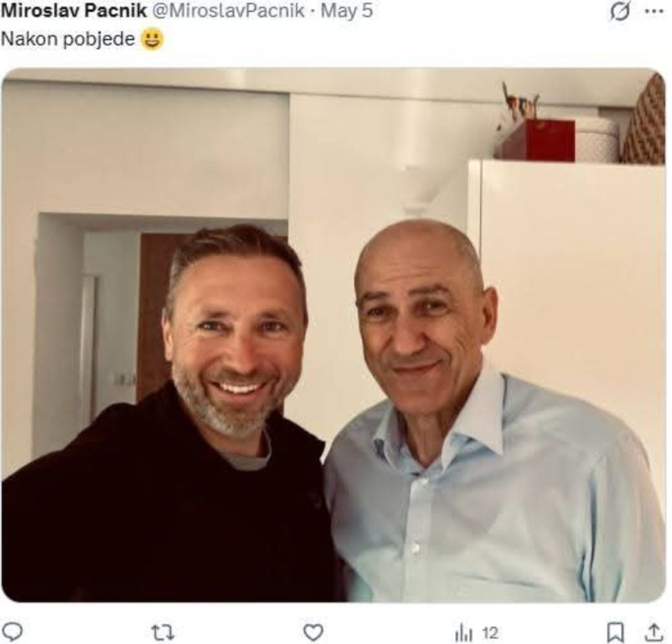
Task: Click the smiley emoji in the tweet
Action: (151, 39)
